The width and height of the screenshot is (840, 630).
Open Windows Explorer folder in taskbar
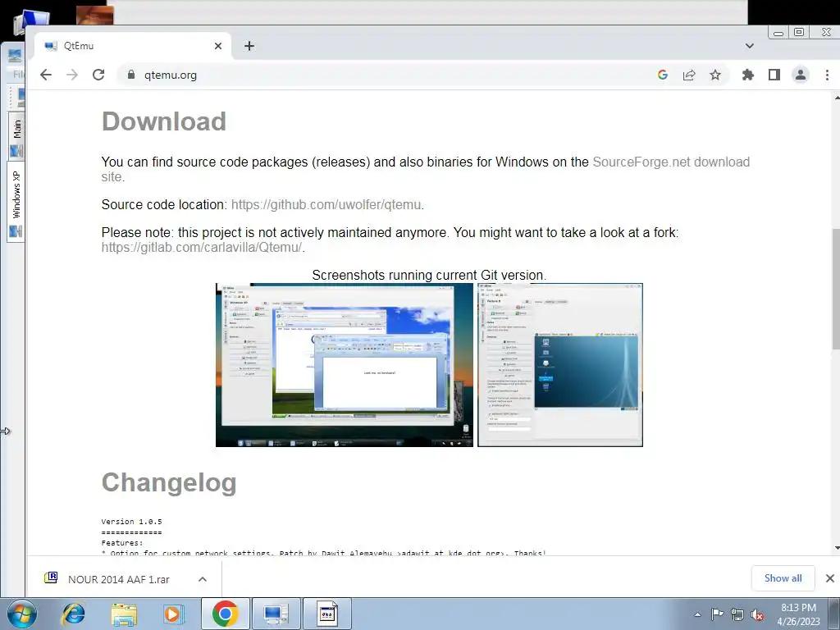[x=124, y=614]
